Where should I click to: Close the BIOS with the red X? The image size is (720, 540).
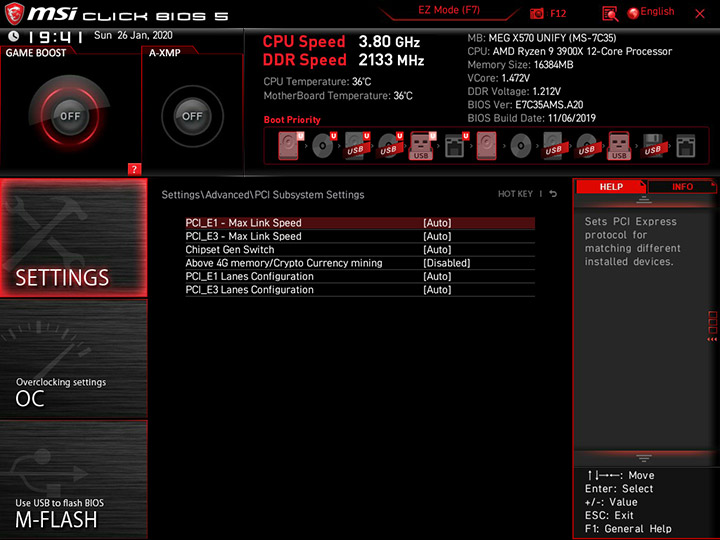pos(700,14)
